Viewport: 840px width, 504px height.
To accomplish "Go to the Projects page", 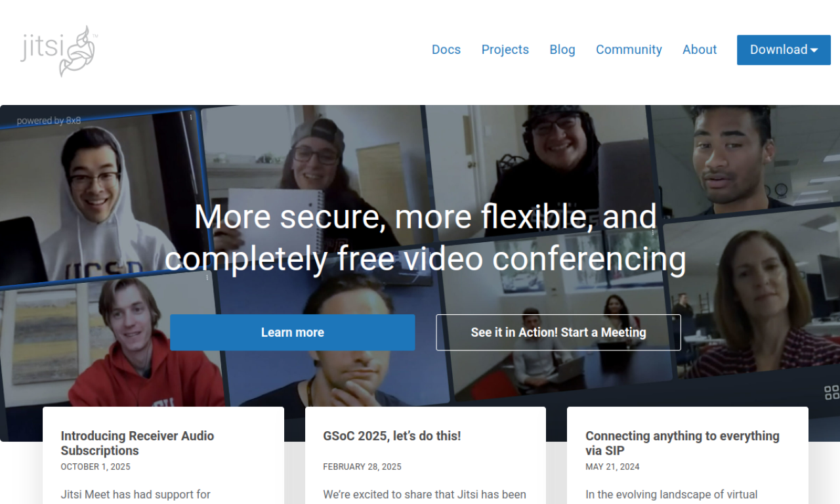I will coord(505,50).
